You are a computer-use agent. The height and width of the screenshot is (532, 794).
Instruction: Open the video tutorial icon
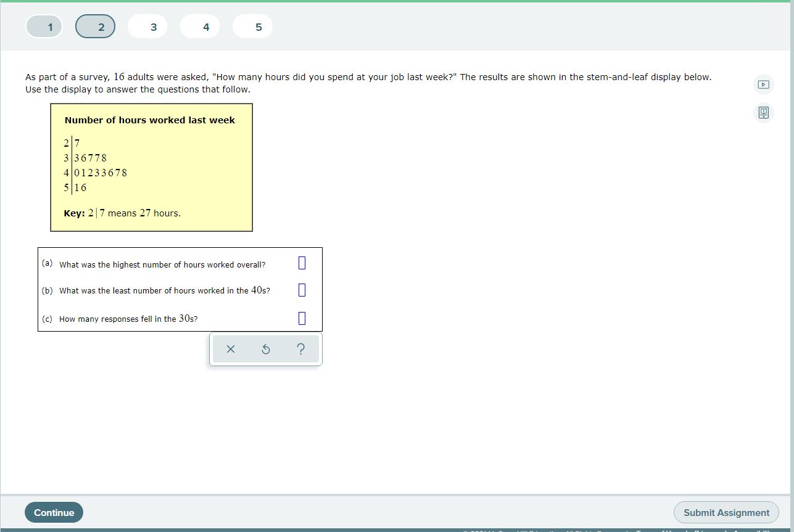(763, 84)
